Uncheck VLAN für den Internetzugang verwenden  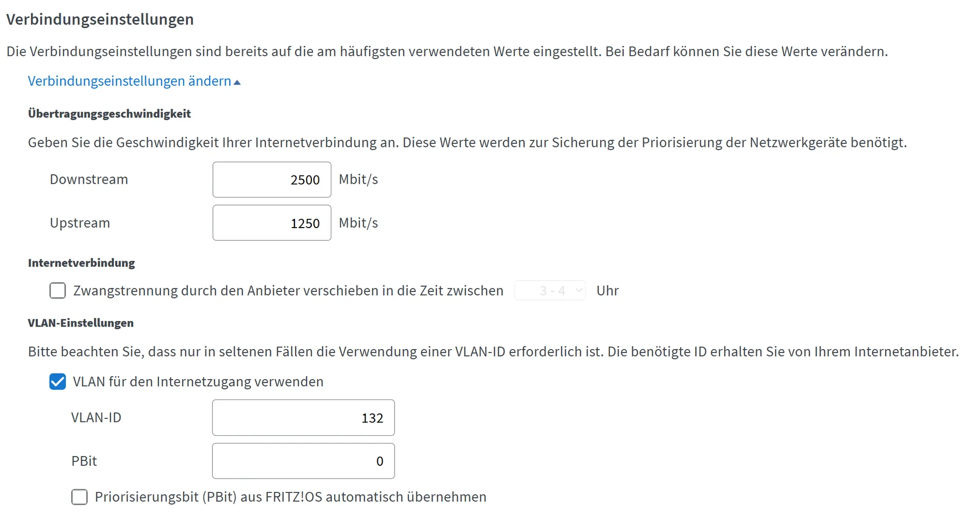58,382
